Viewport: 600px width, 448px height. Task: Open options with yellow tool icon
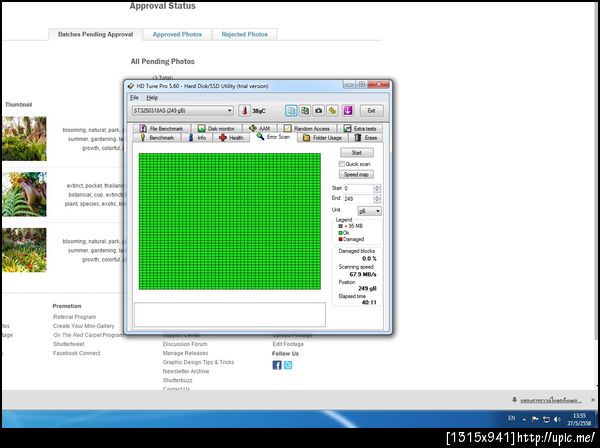pos(333,111)
